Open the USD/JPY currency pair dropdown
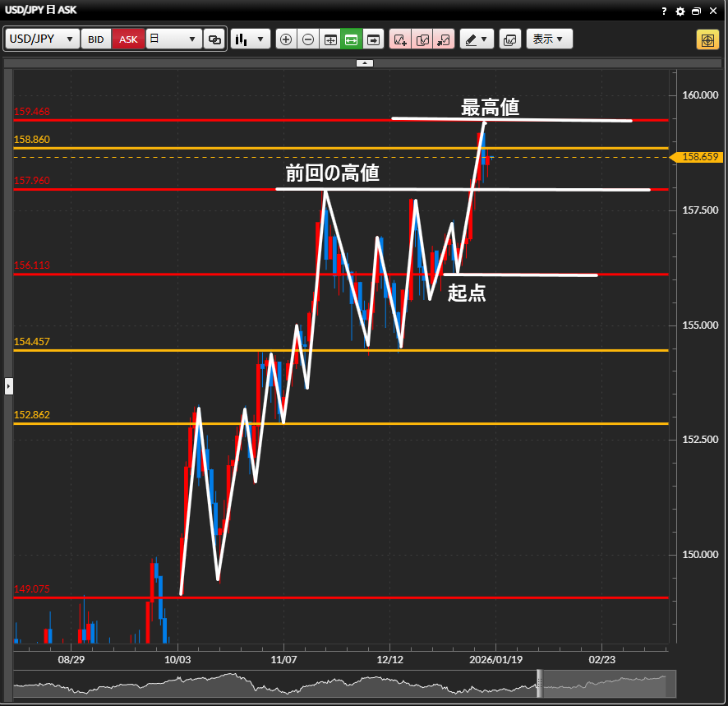 [x=42, y=39]
